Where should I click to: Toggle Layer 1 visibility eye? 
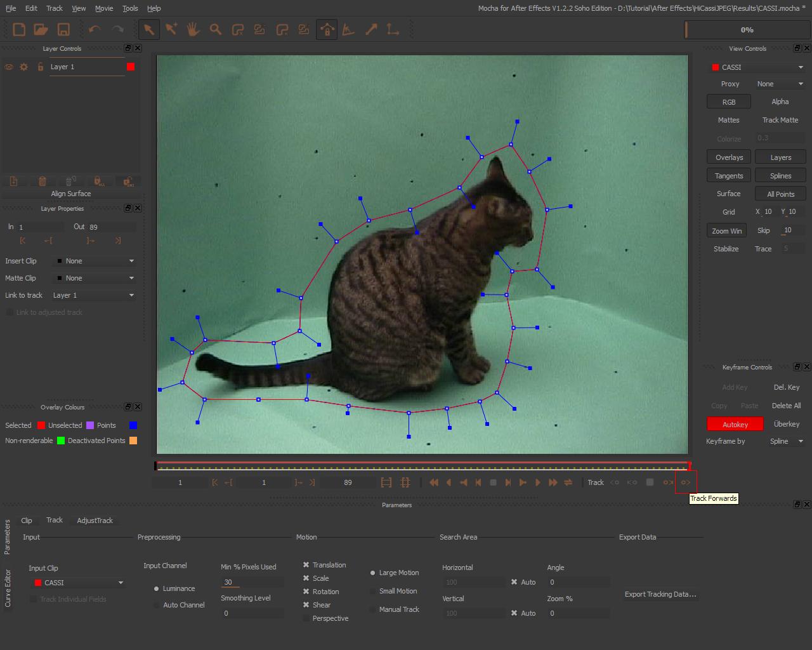[9, 67]
